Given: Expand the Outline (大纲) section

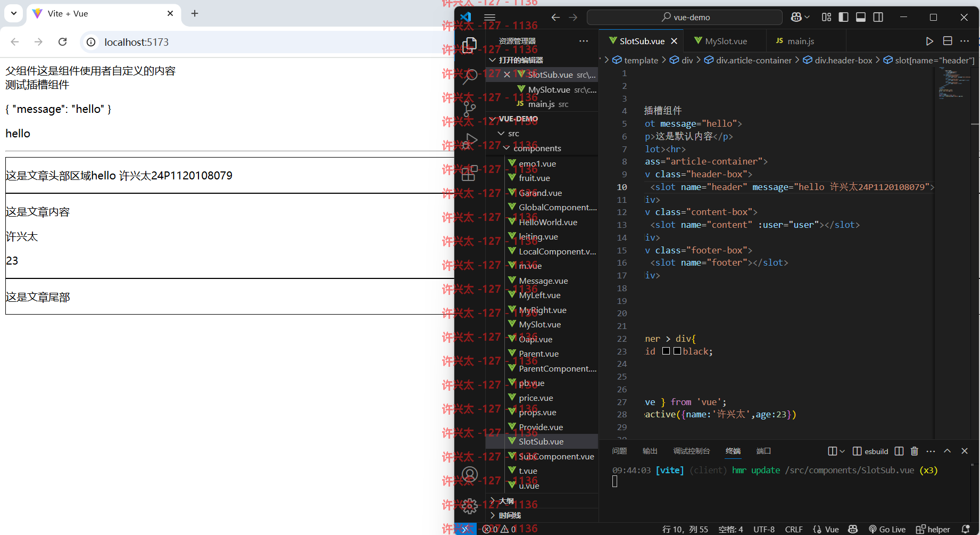Looking at the screenshot, I should pos(542,501).
